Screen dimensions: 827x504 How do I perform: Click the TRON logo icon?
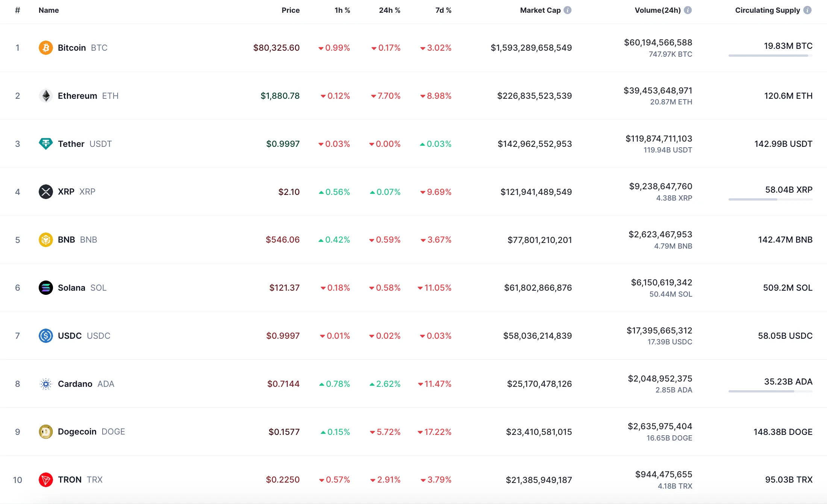click(x=45, y=480)
